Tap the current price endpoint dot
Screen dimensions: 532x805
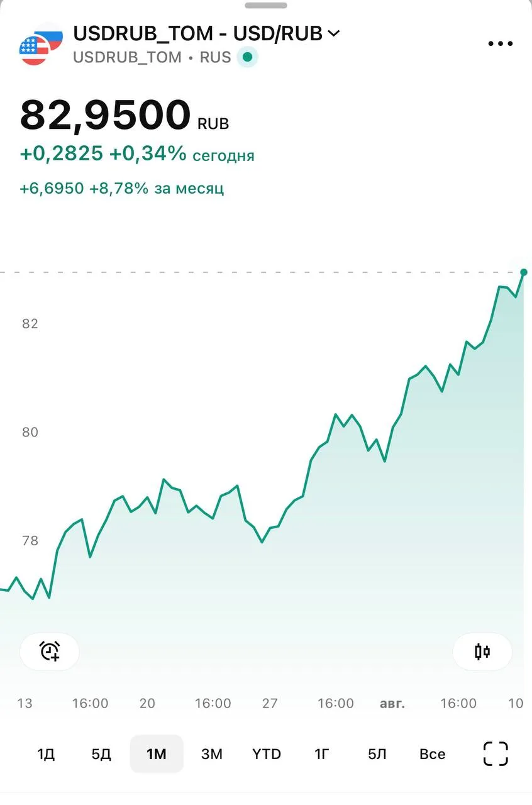point(524,272)
